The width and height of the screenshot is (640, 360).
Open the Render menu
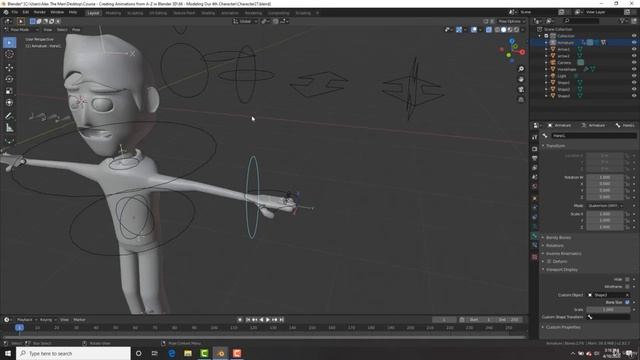(x=40, y=12)
